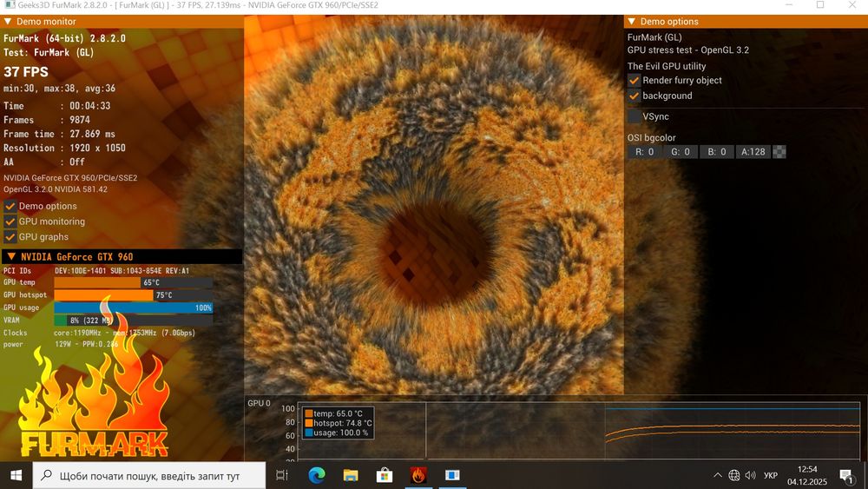Uncheck the GPU monitoring checkbox
Viewport: 868px width, 489px height.
10,221
